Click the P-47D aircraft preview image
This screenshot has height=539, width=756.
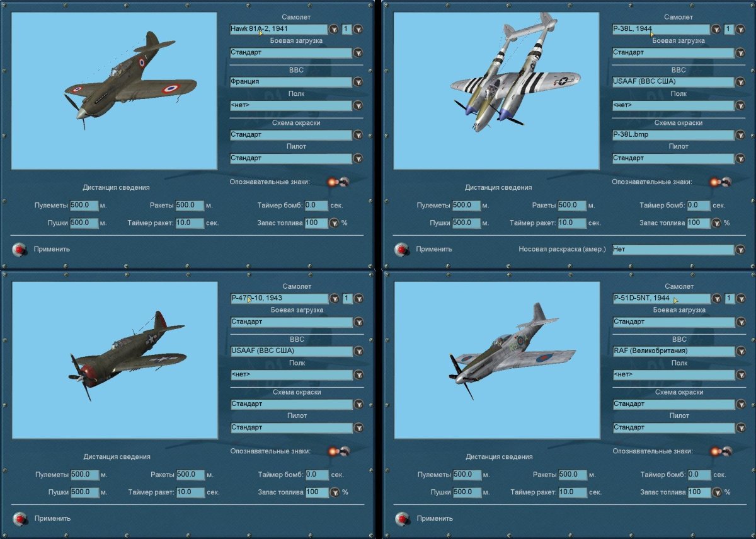pos(114,359)
